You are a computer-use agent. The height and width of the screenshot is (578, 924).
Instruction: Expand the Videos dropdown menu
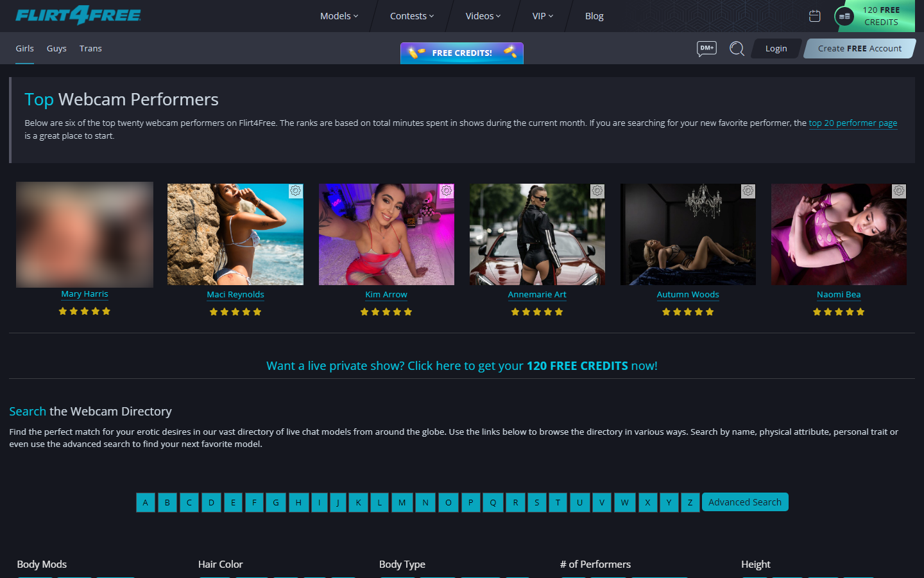click(x=483, y=16)
